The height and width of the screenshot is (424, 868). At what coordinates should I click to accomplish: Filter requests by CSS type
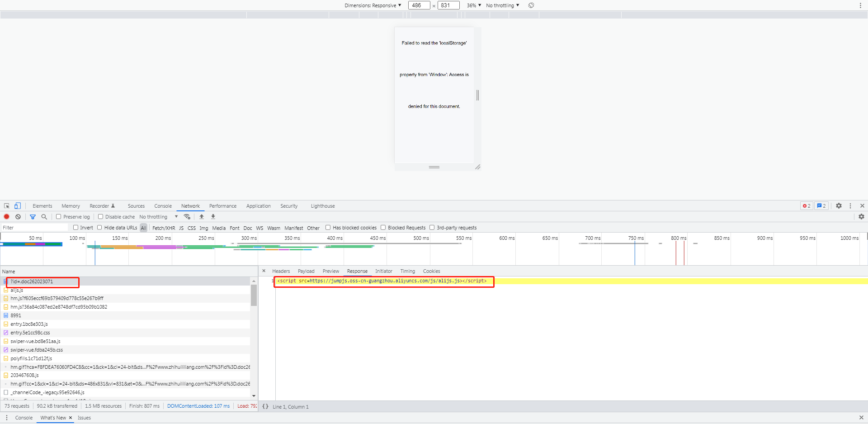192,228
